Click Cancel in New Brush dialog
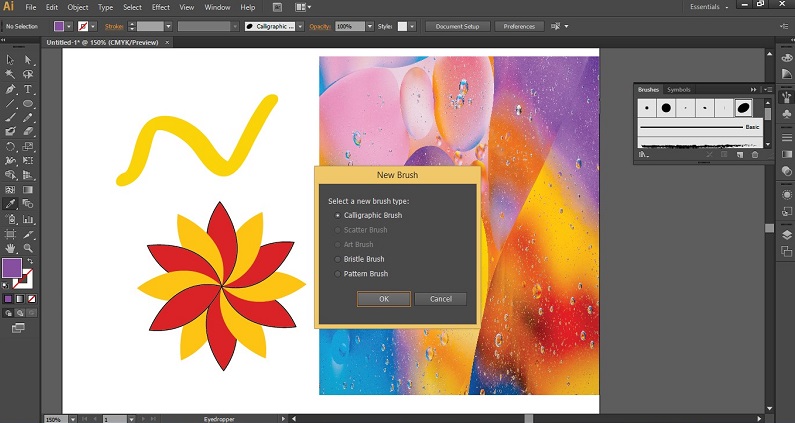795x423 pixels. pyautogui.click(x=441, y=299)
